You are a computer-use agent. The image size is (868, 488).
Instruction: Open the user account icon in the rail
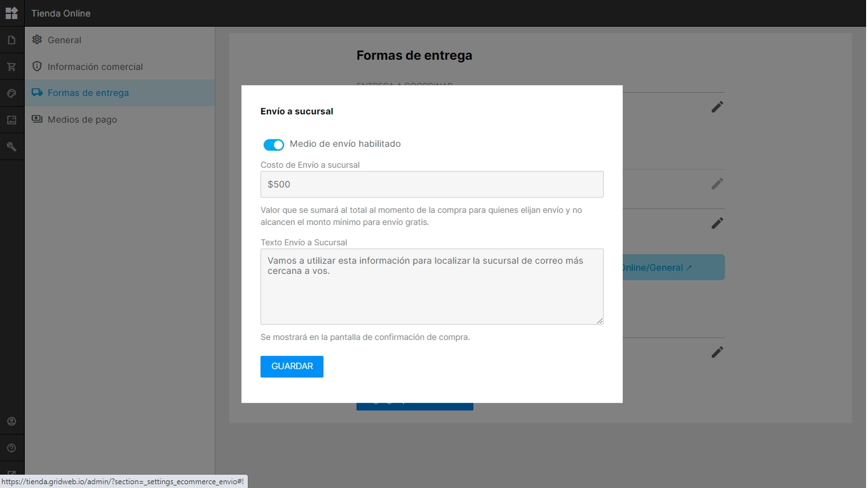tap(11, 421)
